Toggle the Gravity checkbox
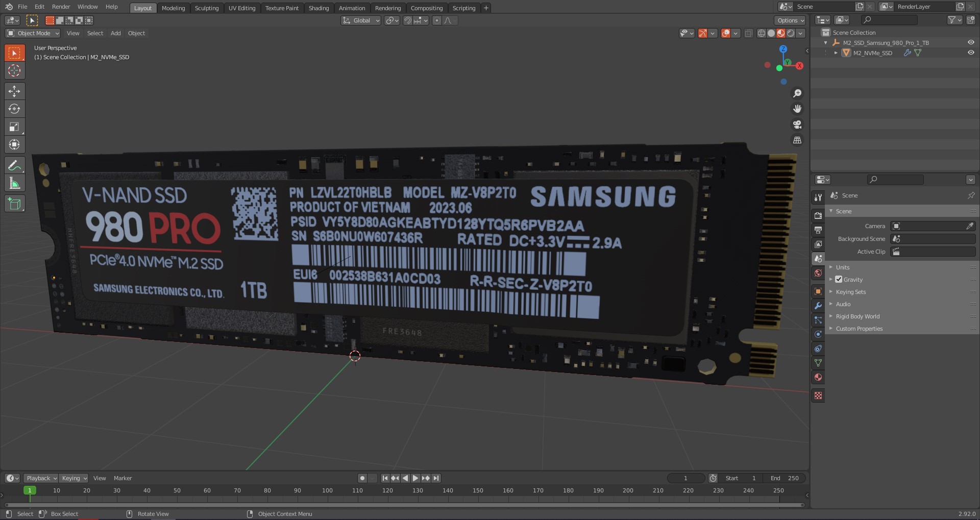 pyautogui.click(x=839, y=279)
